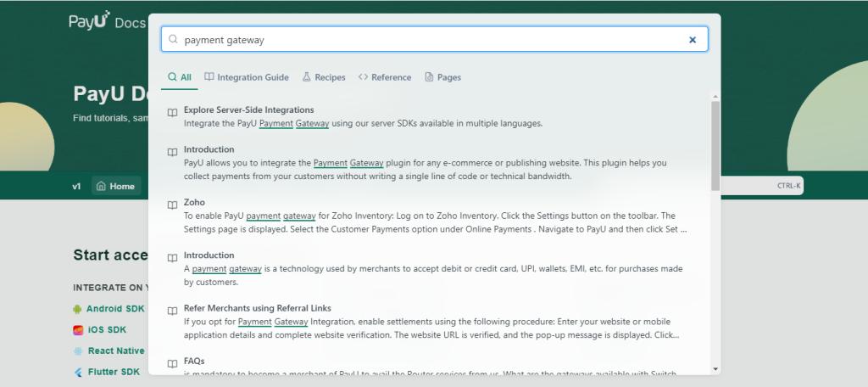The width and height of the screenshot is (868, 387).
Task: Click the 'payment gateway' search input
Action: click(x=434, y=39)
